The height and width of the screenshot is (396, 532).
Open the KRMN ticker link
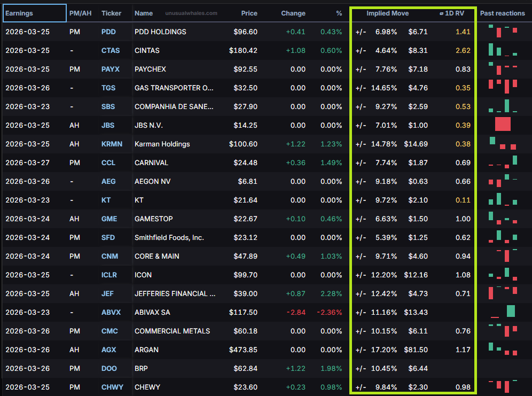112,144
